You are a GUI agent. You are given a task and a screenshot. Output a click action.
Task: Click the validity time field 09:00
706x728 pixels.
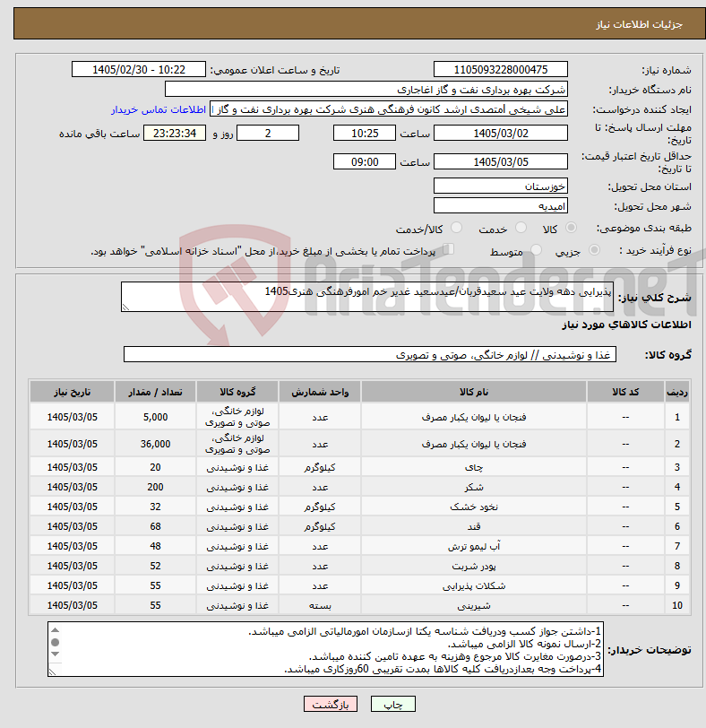point(365,162)
